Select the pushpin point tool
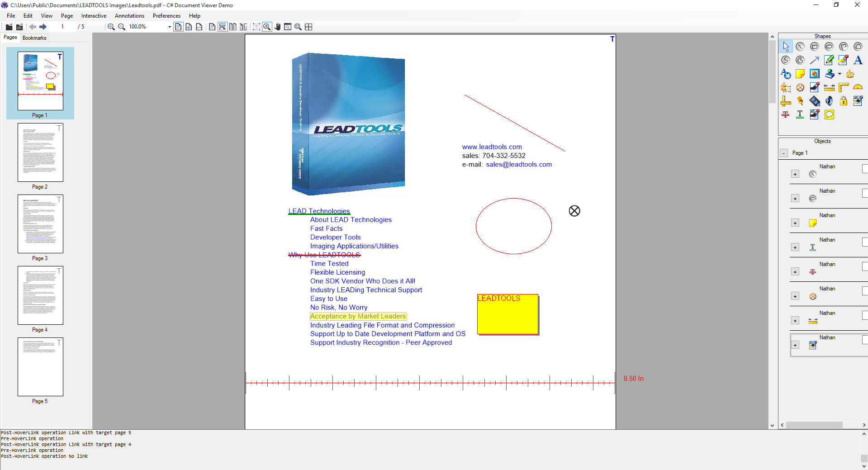Image resolution: width=868 pixels, height=470 pixels. (x=800, y=101)
